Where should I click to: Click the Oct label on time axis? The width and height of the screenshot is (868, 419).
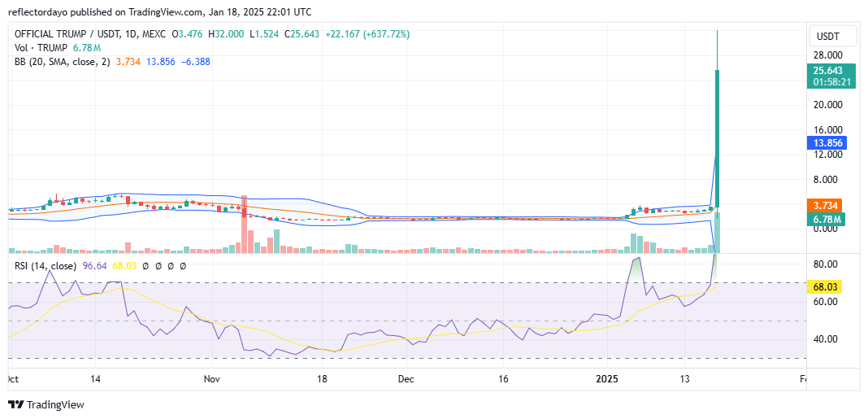(12, 380)
